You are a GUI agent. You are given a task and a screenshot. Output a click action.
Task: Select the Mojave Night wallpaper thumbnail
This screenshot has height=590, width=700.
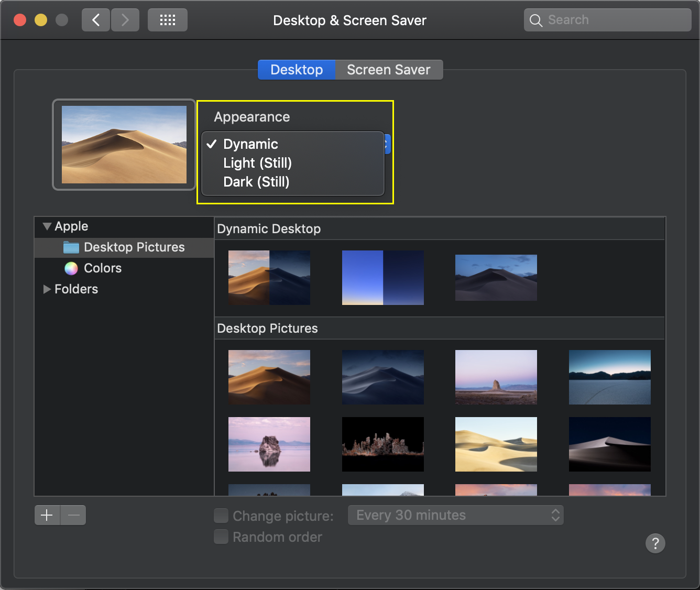pos(496,278)
